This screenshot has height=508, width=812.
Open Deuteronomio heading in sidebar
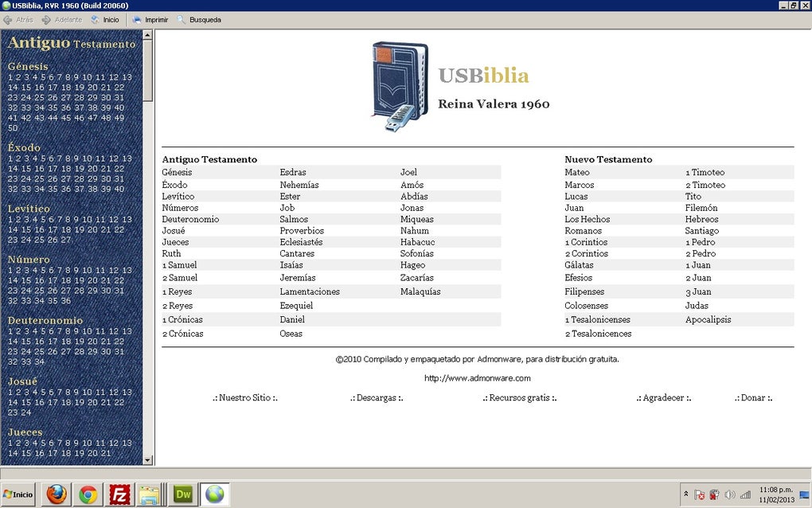[45, 321]
